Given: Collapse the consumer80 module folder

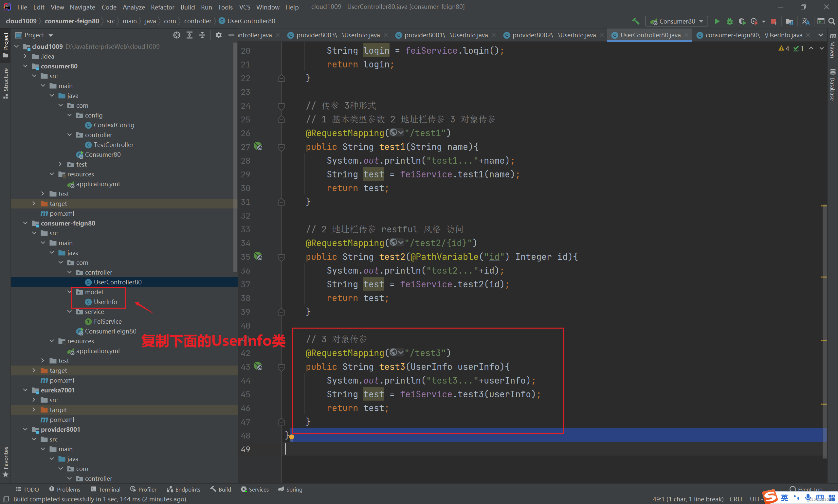Looking at the screenshot, I should click(x=26, y=66).
